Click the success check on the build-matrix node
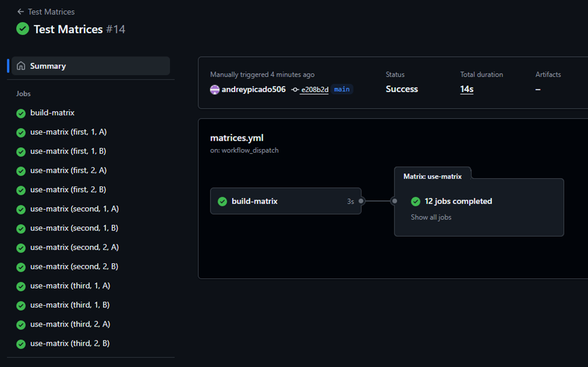The height and width of the screenshot is (367, 588). [222, 201]
